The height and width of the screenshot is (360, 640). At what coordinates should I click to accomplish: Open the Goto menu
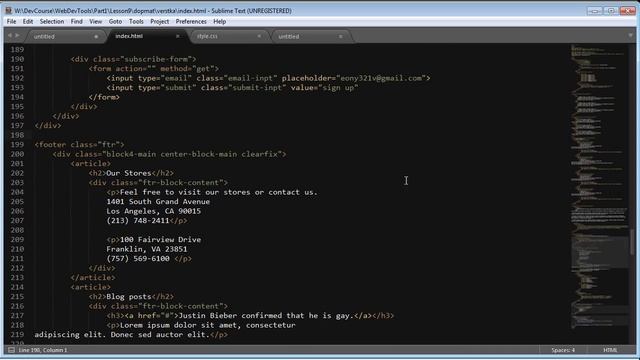click(x=115, y=22)
